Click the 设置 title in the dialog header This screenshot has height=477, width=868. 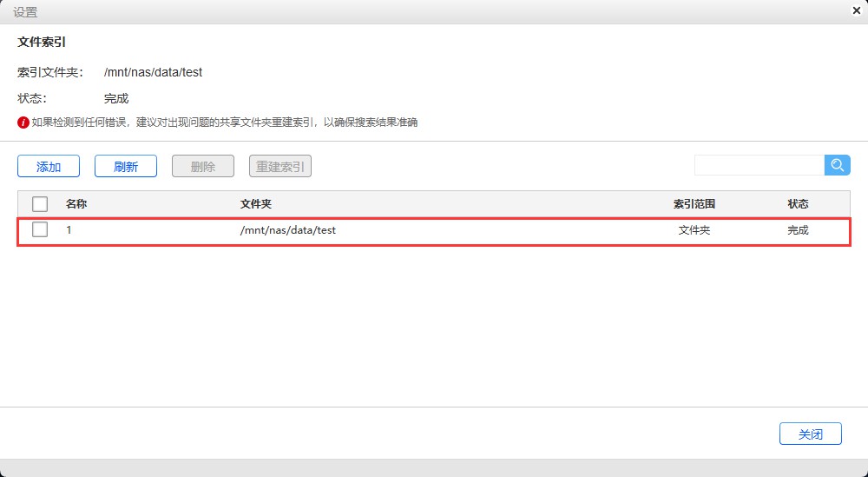tap(25, 12)
